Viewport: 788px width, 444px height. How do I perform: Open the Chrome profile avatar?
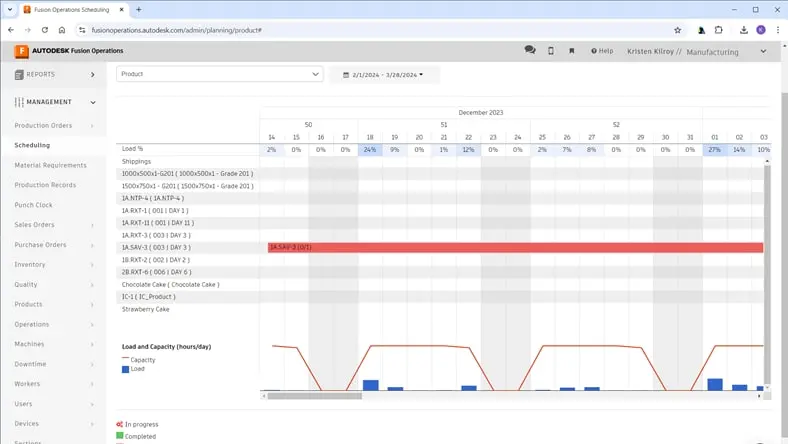pos(761,30)
